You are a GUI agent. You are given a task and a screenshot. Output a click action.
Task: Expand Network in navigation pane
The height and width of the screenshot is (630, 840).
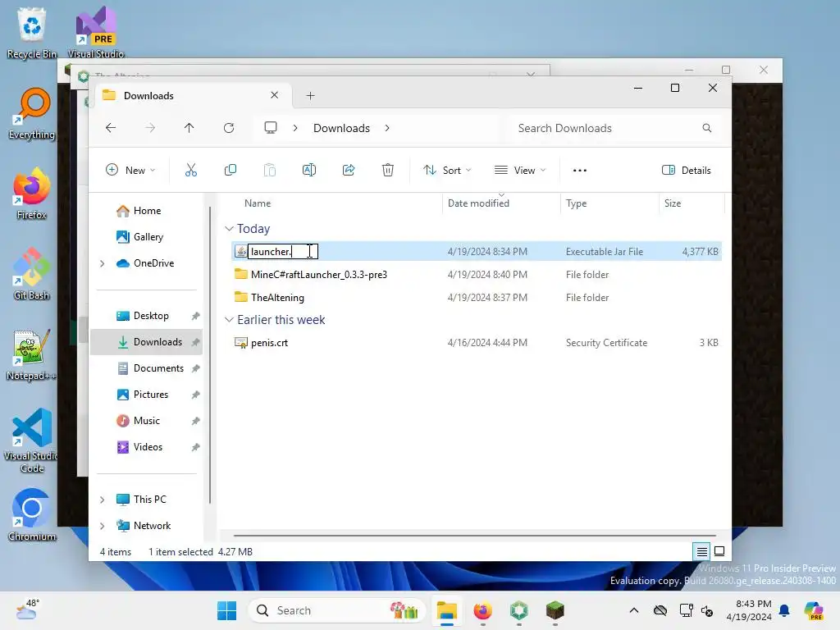tap(103, 526)
